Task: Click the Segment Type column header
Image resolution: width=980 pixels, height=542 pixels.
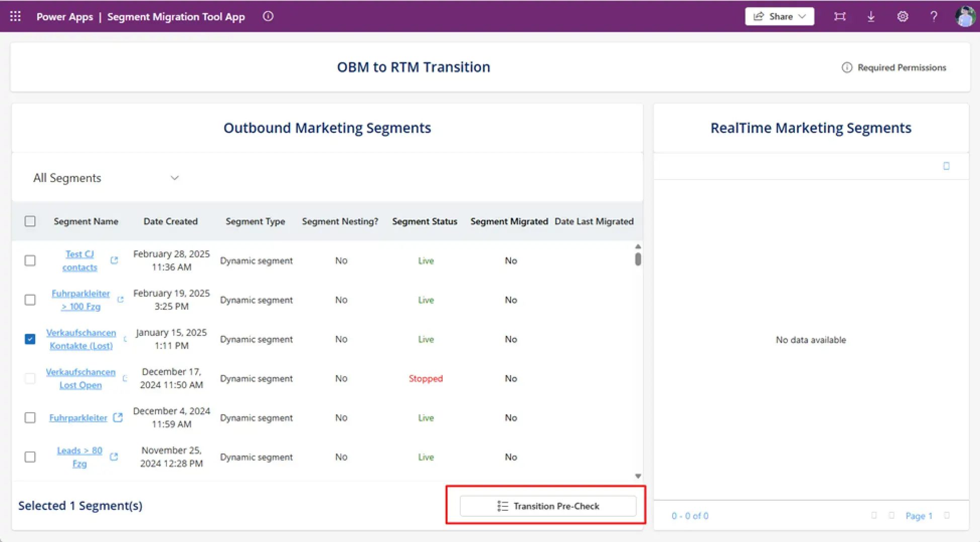Action: point(255,221)
